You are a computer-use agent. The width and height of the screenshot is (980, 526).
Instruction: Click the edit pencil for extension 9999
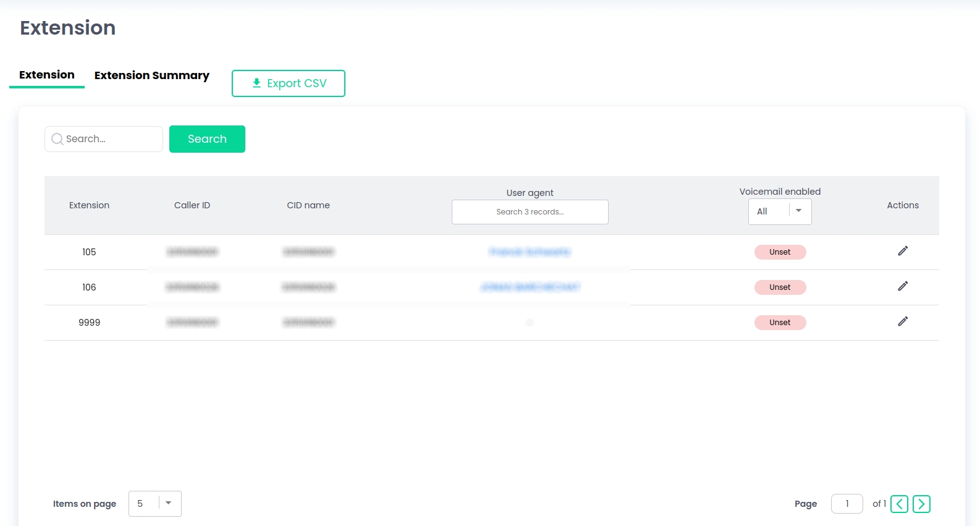click(903, 321)
